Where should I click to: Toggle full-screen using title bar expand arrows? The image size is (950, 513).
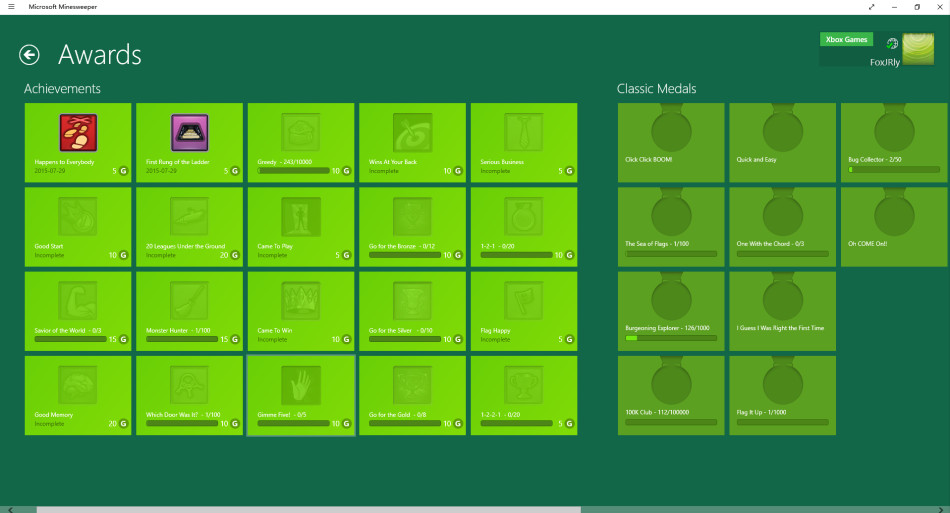coord(871,7)
